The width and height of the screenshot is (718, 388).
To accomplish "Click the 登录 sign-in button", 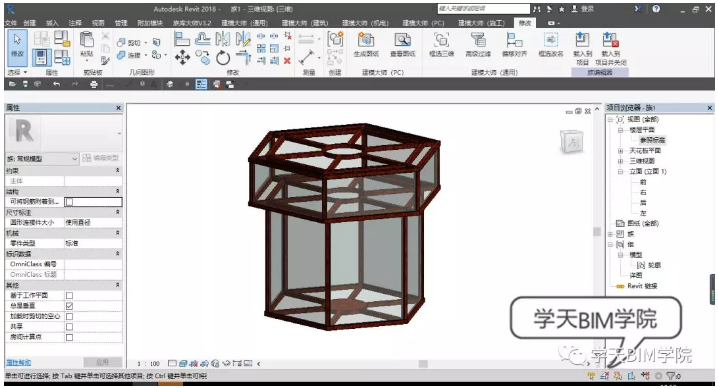I will (583, 9).
